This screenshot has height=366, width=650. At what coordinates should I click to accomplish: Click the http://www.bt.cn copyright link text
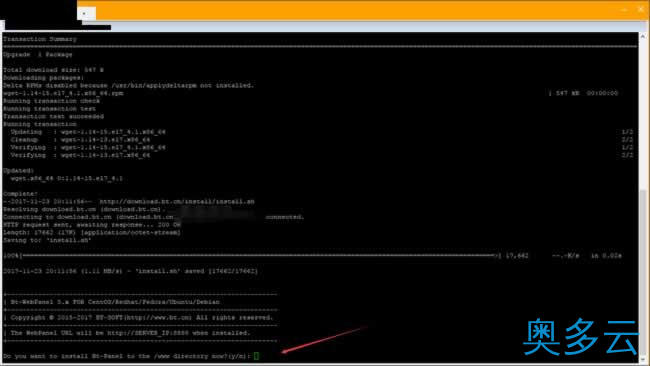click(158, 318)
